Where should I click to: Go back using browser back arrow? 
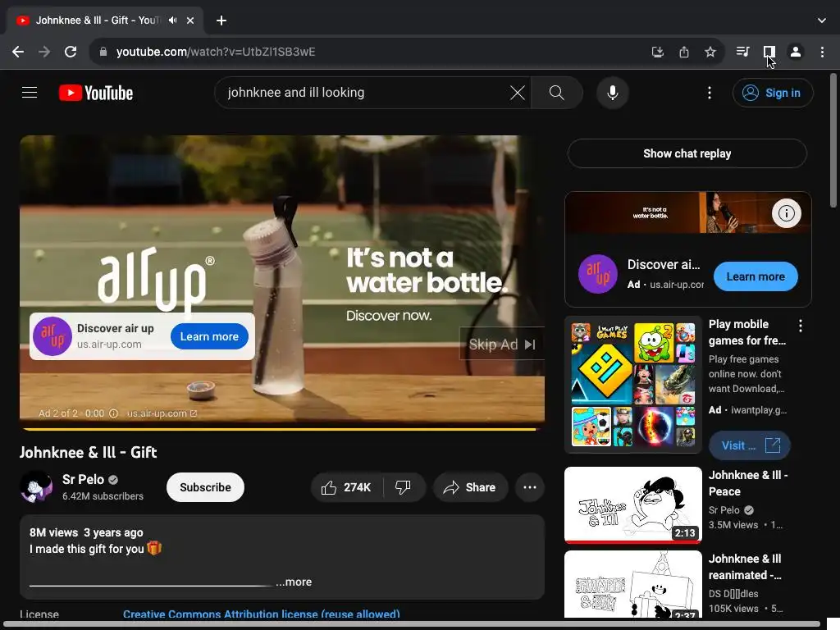pos(18,52)
